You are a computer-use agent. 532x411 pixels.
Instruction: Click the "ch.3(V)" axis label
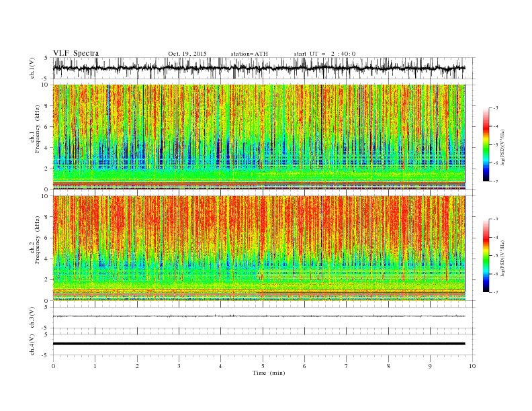tap(32, 318)
